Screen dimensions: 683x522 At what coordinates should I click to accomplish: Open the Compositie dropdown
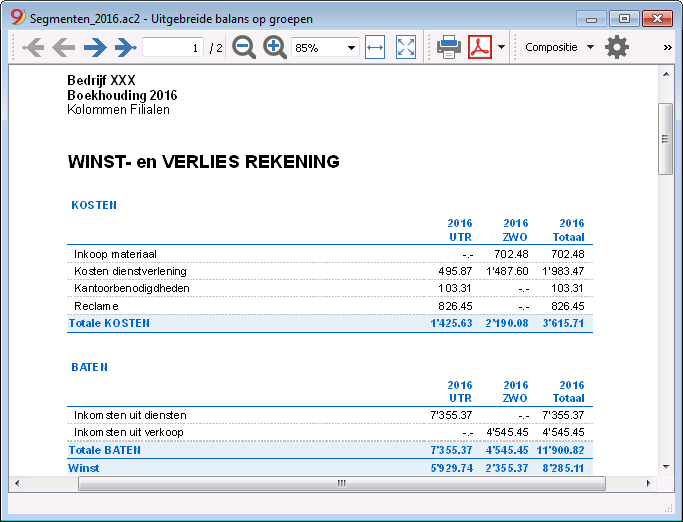[559, 47]
